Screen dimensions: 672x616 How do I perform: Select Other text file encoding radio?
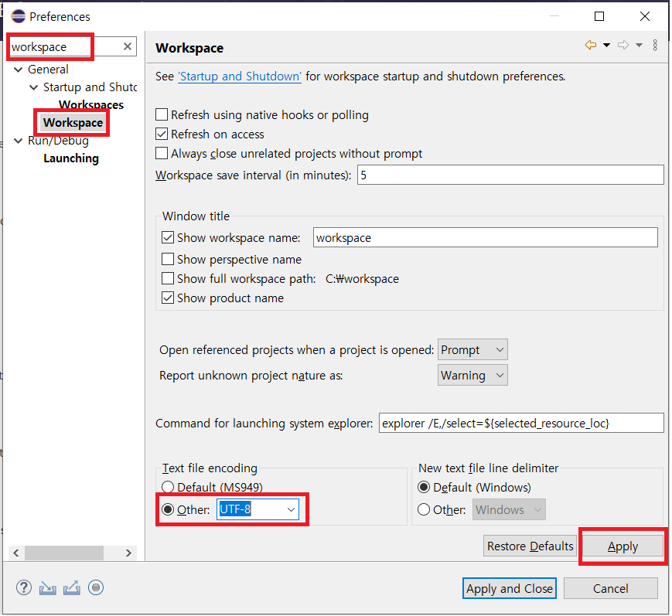pyautogui.click(x=168, y=510)
